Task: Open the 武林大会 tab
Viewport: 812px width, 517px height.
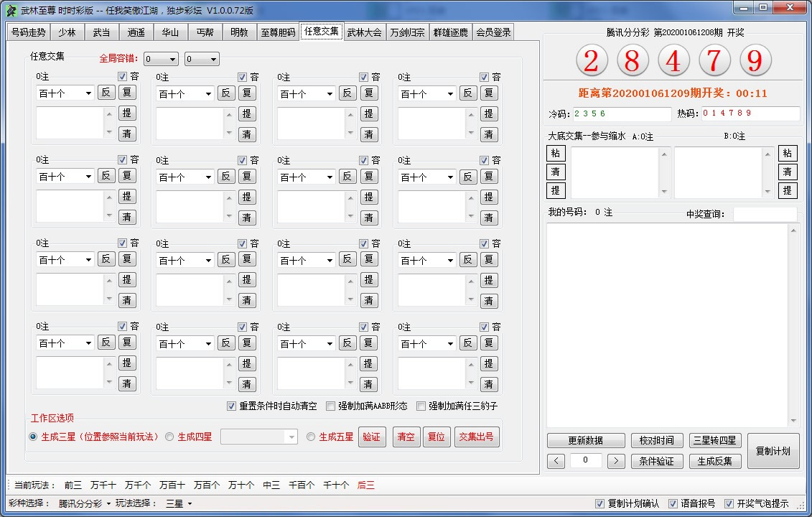Action: point(364,32)
